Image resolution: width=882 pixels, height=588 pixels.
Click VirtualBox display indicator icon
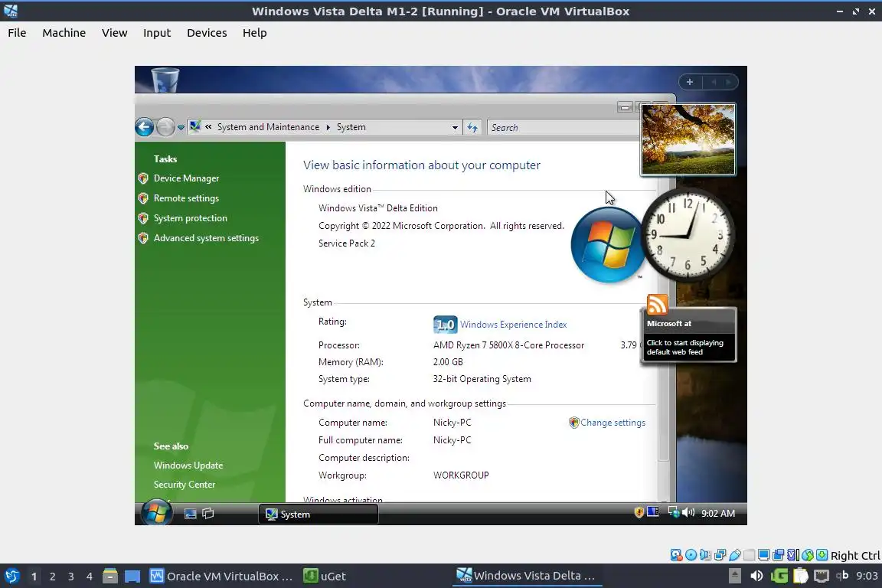point(763,555)
